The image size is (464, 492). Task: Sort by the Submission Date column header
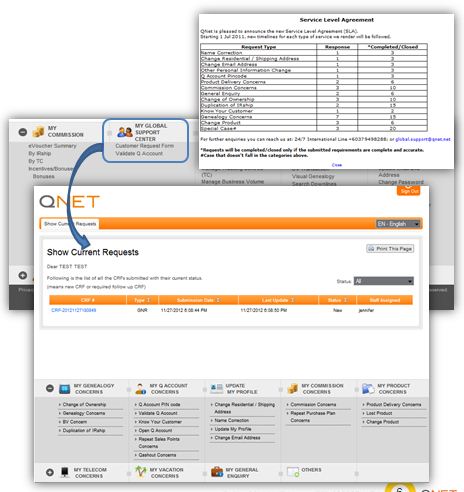click(x=198, y=300)
